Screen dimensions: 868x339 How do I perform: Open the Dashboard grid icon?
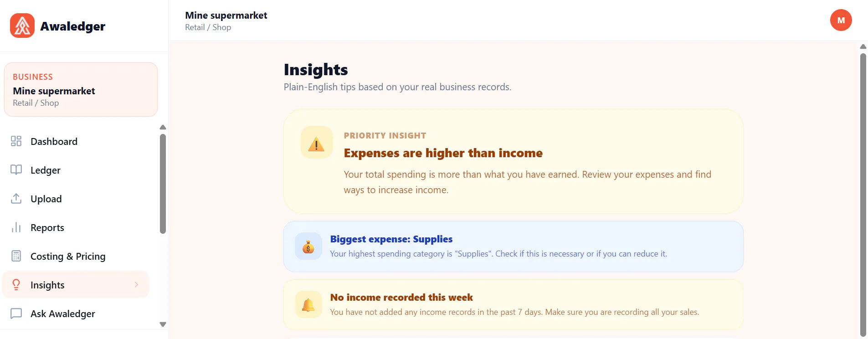click(16, 141)
